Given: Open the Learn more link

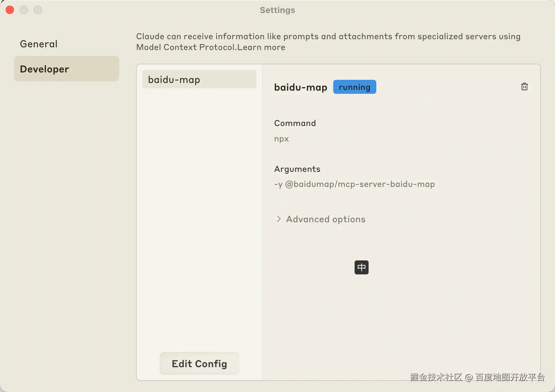Looking at the screenshot, I should click(261, 47).
